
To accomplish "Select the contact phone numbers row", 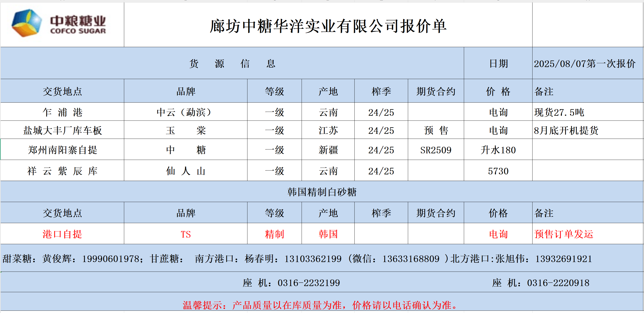I will (x=297, y=259).
